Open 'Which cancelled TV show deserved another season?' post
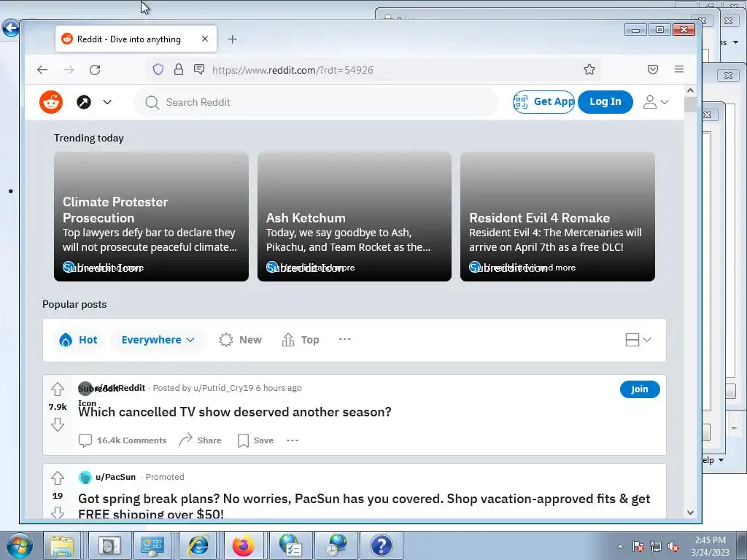This screenshot has width=747, height=560. (235, 412)
